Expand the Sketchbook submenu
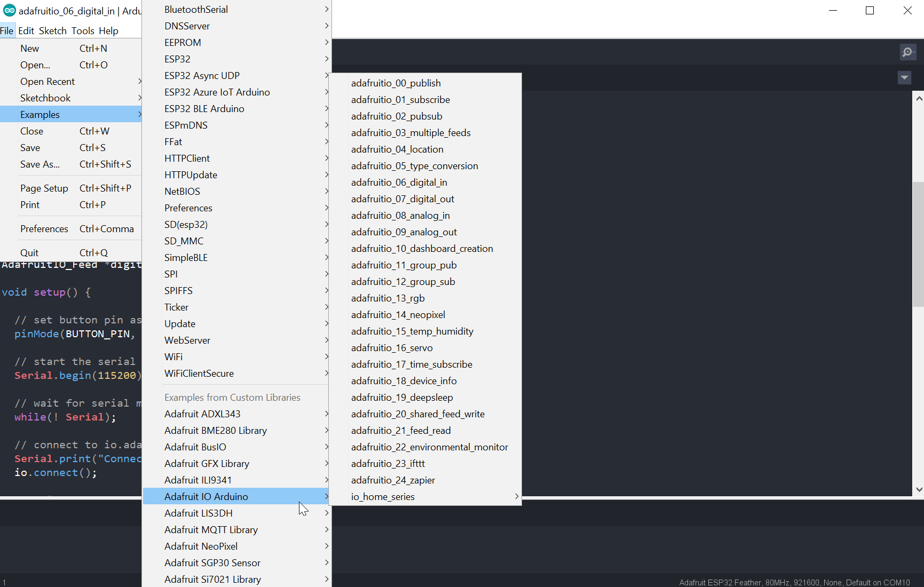924x587 pixels. click(71, 98)
